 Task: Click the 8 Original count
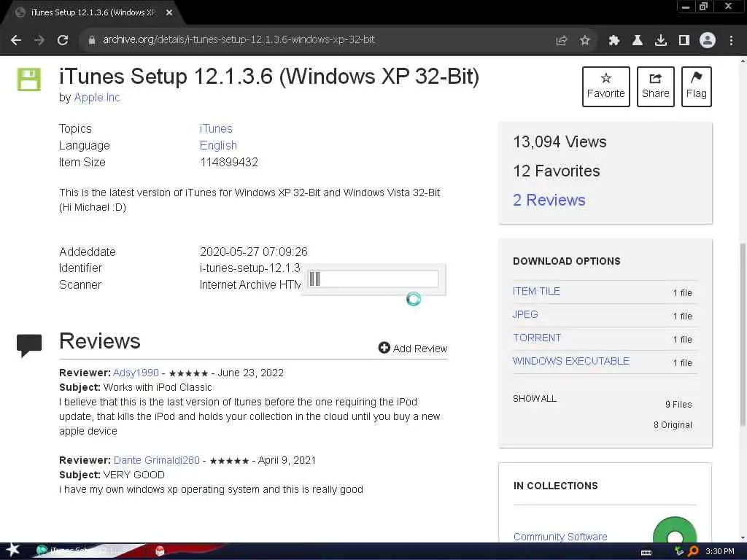[673, 425]
